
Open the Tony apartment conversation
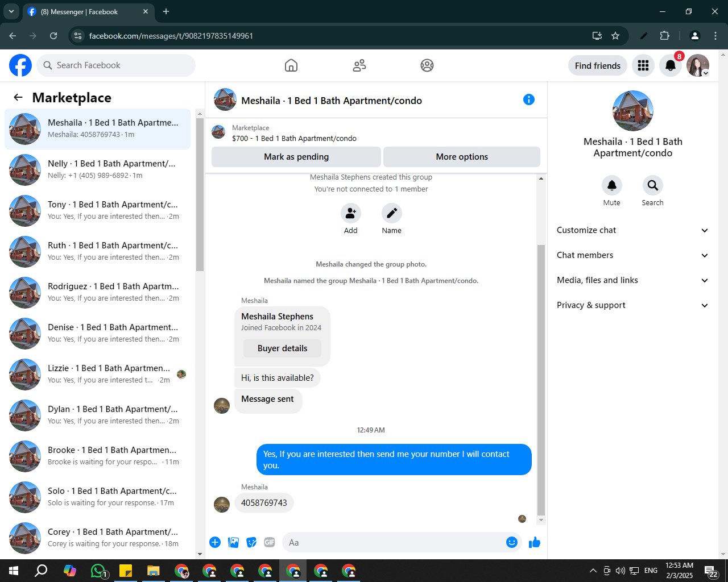point(98,211)
